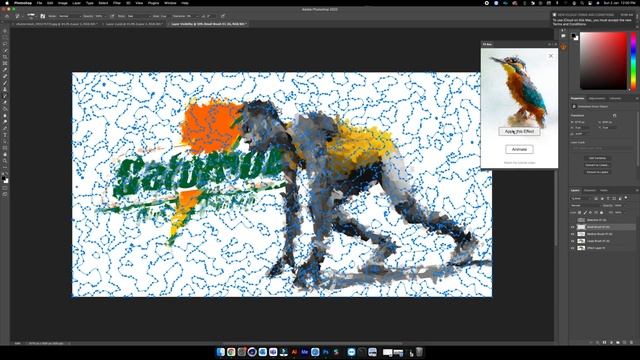640x360 pixels.
Task: Toggle lock all on layer
Action: pos(601,213)
